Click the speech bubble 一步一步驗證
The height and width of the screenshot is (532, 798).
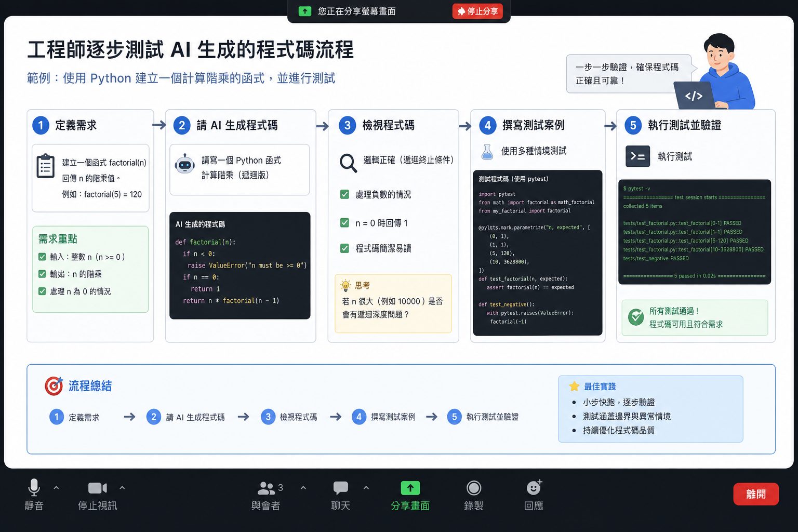(629, 74)
